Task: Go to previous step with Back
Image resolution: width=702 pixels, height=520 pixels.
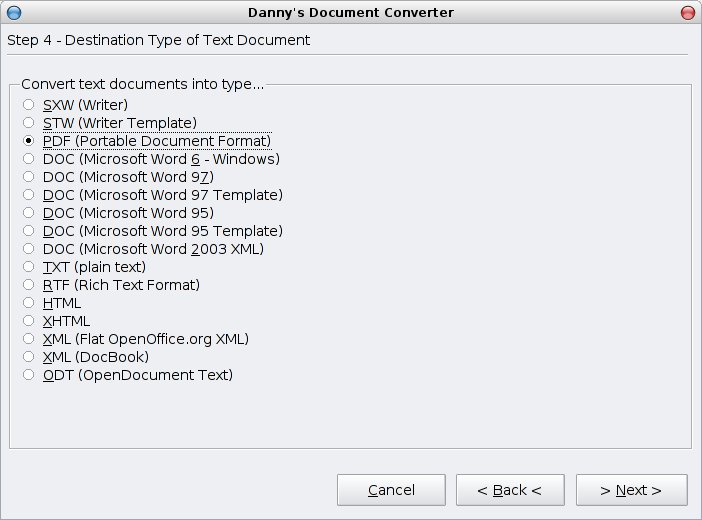Action: click(x=510, y=490)
